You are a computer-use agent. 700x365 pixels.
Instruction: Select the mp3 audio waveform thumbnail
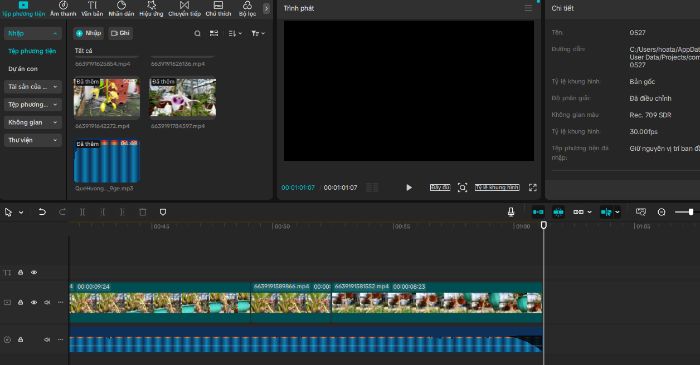tap(107, 161)
